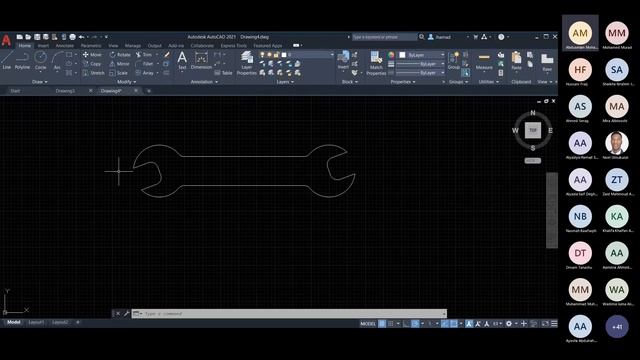This screenshot has height=360, width=640.
Task: Expand the Annotation panel
Action: point(204,82)
